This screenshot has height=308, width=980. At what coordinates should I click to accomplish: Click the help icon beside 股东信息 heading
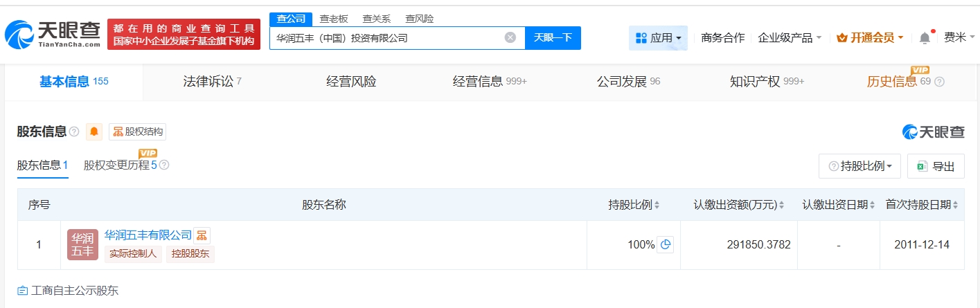click(x=74, y=132)
